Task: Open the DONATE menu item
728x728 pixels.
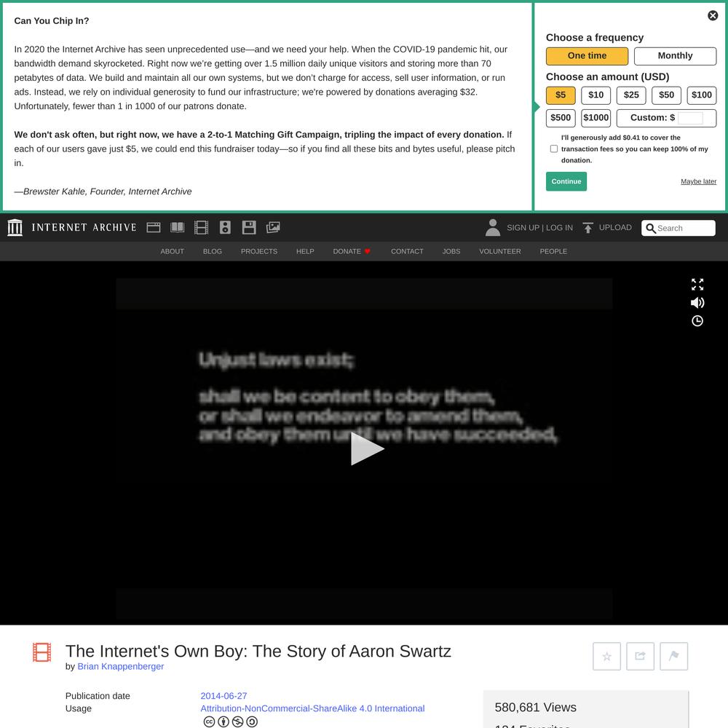Action: pyautogui.click(x=352, y=251)
